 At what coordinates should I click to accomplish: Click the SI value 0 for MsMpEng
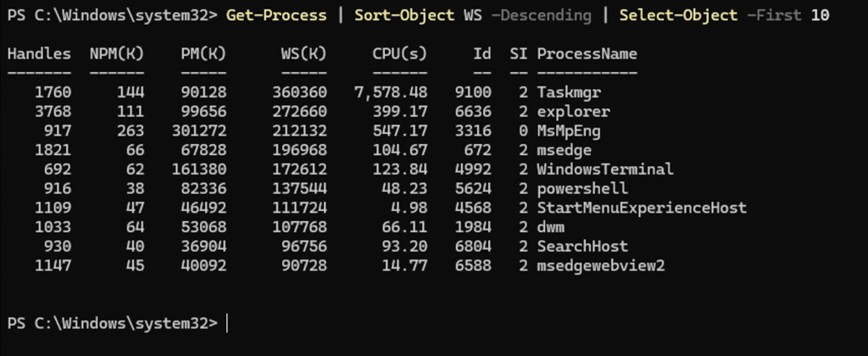pos(523,131)
